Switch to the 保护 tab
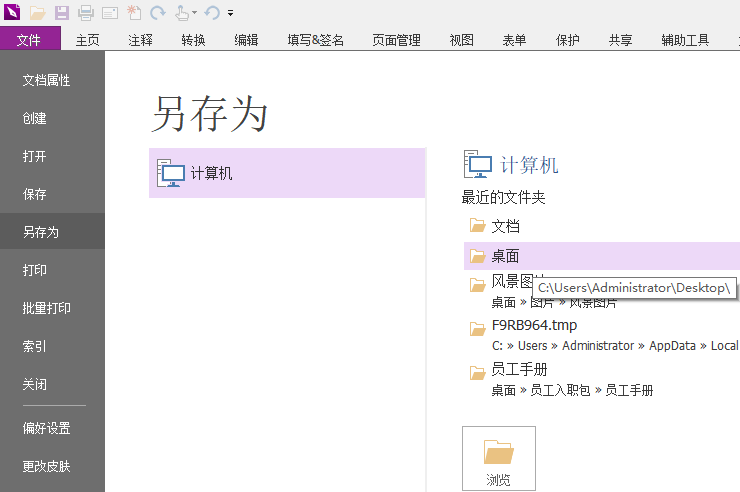The image size is (740, 492). [x=567, y=40]
